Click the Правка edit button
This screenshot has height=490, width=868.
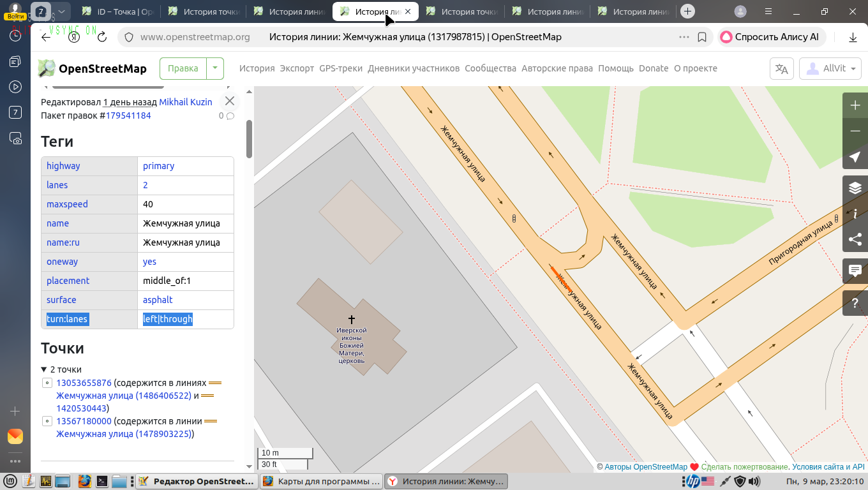point(183,68)
